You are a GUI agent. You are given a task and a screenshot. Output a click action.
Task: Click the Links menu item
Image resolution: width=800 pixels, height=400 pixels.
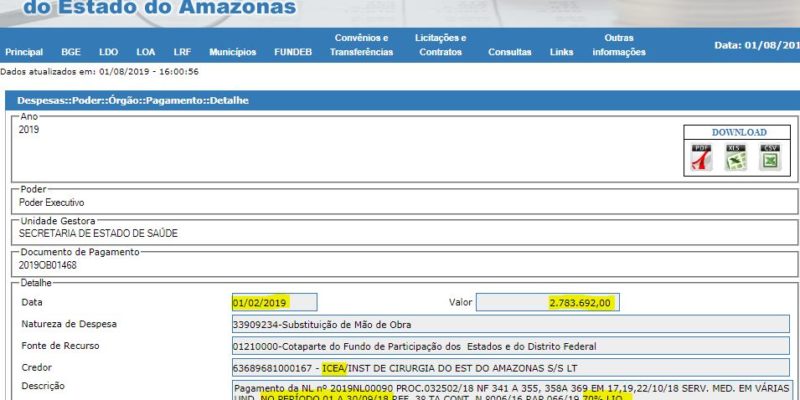(561, 52)
